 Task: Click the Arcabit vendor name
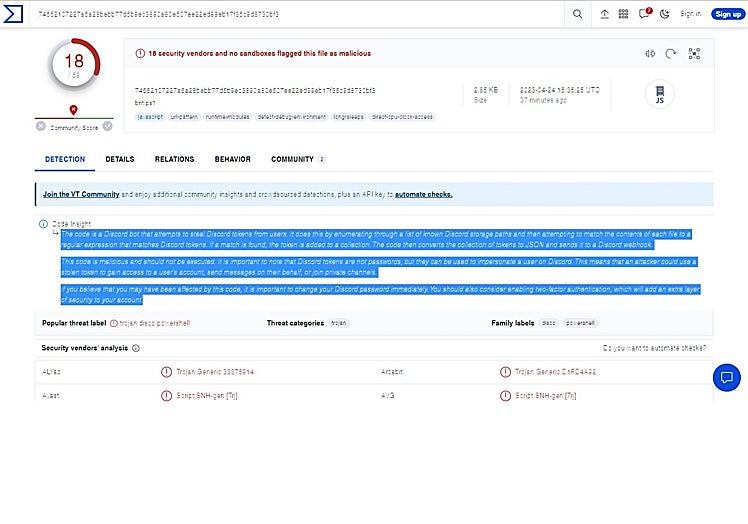392,372
